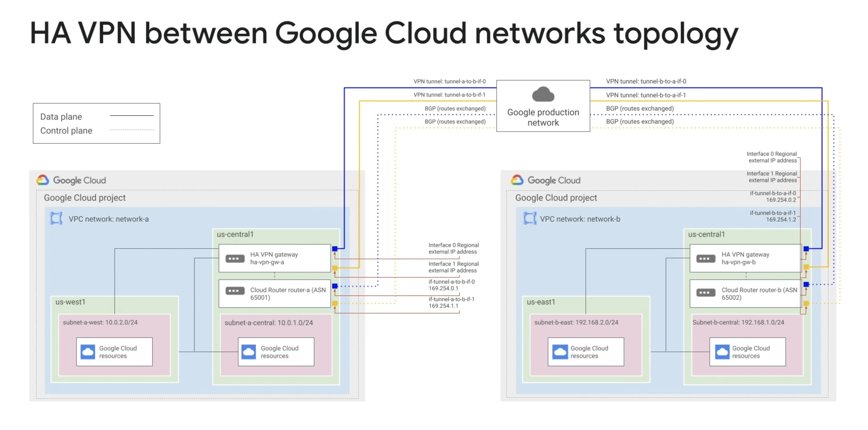868x430 pixels.
Task: Click the VPC network icon beside network-b
Action: (529, 218)
